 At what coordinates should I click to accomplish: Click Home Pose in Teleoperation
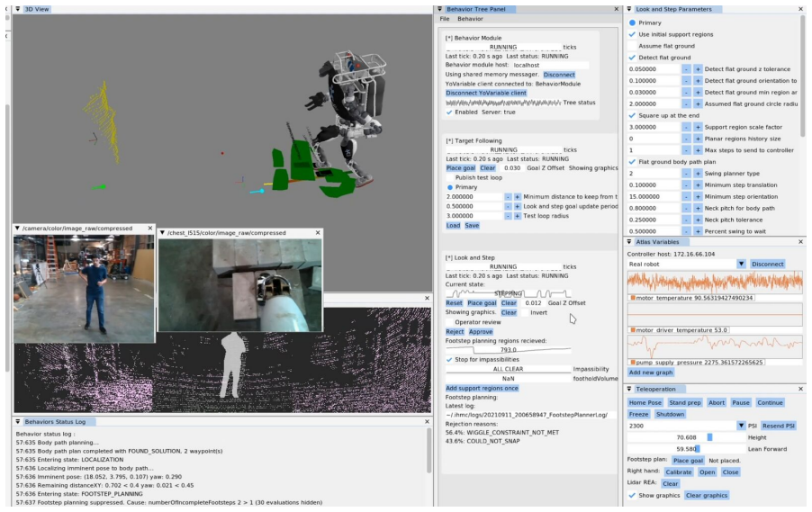645,403
